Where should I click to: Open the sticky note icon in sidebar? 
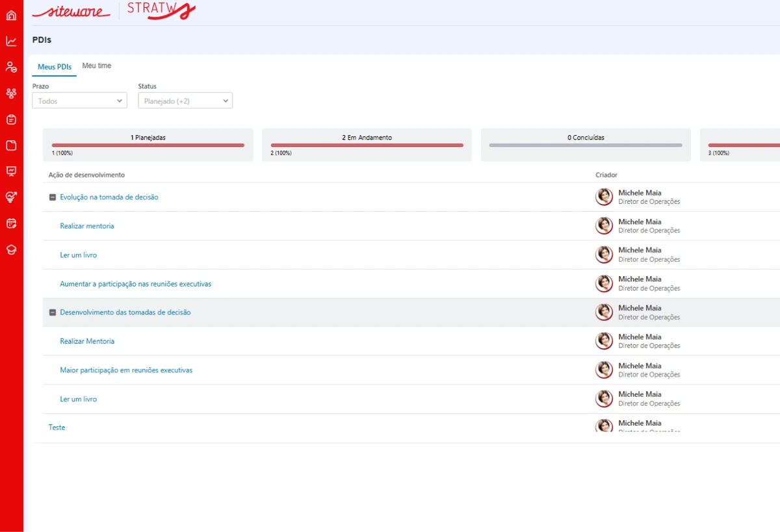point(11,146)
